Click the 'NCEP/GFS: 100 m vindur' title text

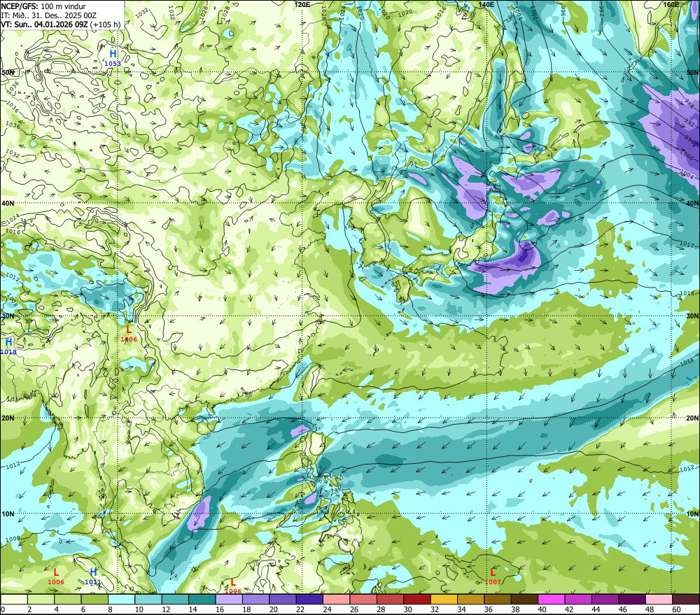click(43, 6)
